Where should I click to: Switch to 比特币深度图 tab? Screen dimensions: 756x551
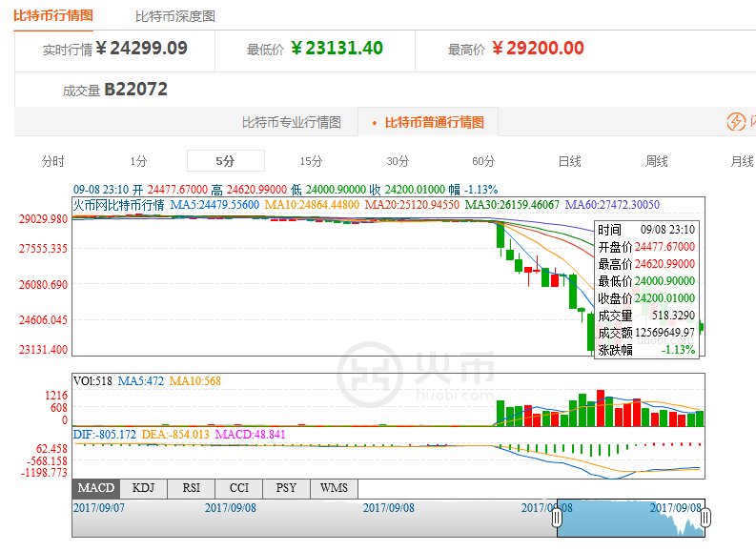[174, 16]
